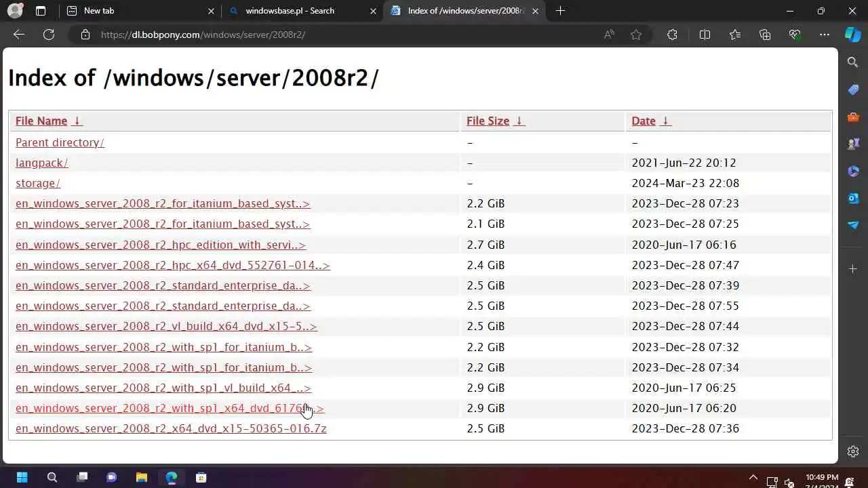Close the windowsbase.pl Search tab

pyautogui.click(x=373, y=11)
